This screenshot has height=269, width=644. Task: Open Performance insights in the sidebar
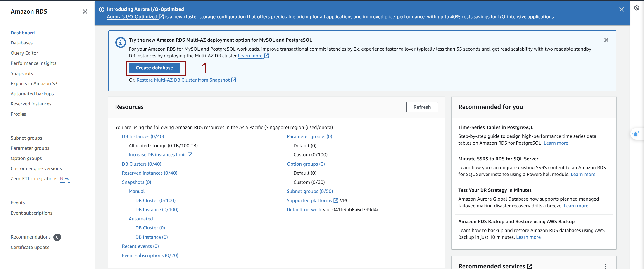coord(33,63)
